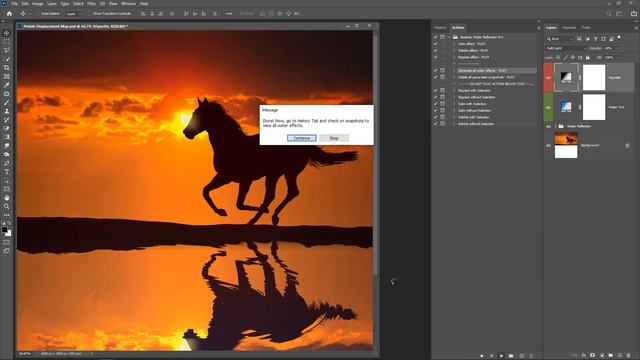Expand the Generate all water effects action
The image size is (640, 360).
454,71
